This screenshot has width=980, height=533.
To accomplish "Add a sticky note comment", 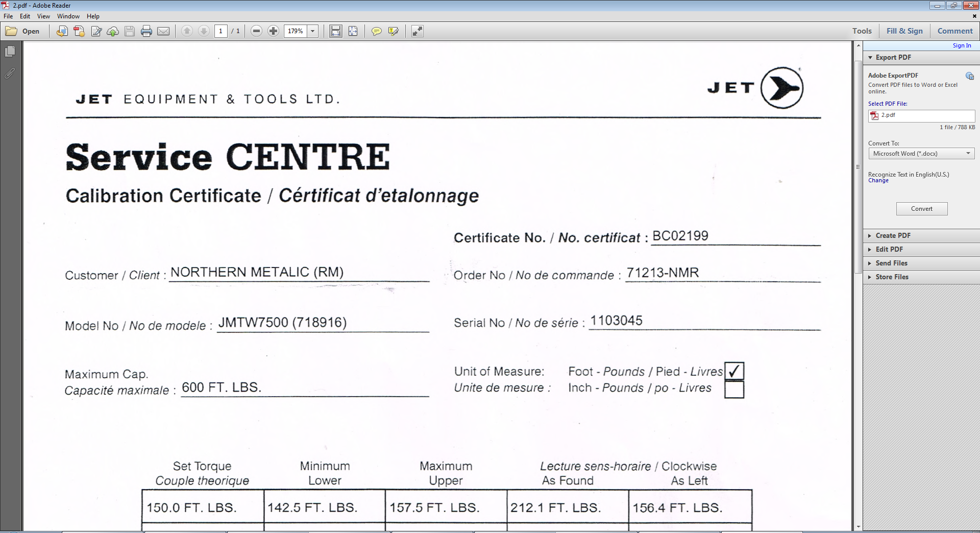I will (x=377, y=31).
